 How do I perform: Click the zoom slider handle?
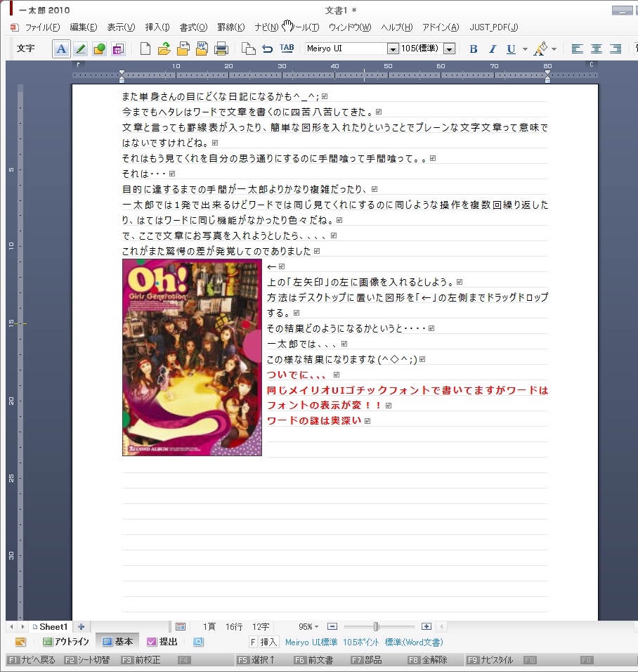(376, 626)
